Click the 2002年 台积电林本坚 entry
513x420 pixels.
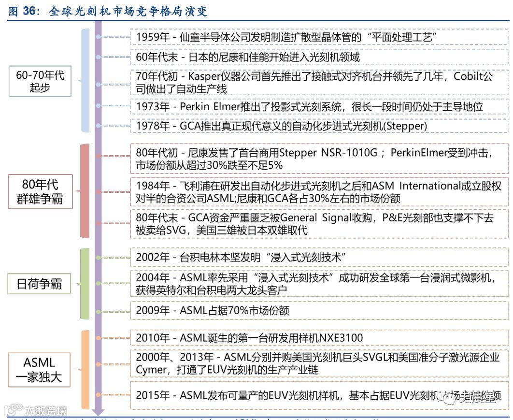[319, 257]
